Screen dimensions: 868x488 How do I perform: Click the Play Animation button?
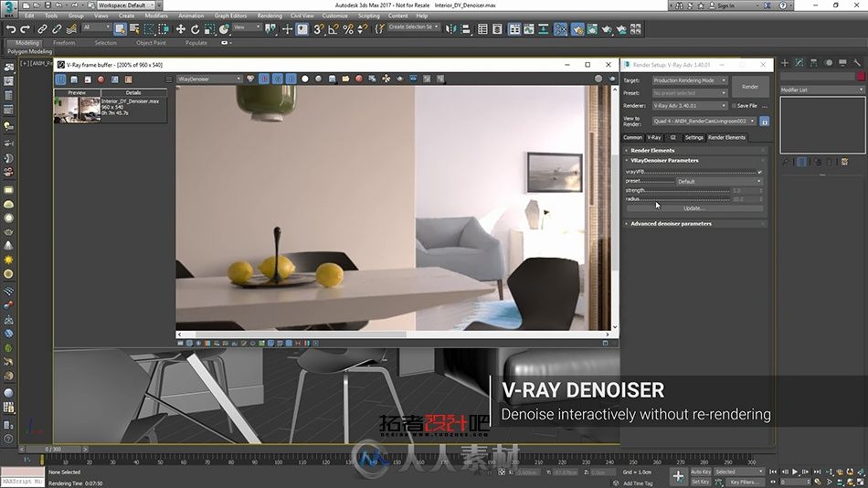pos(795,472)
